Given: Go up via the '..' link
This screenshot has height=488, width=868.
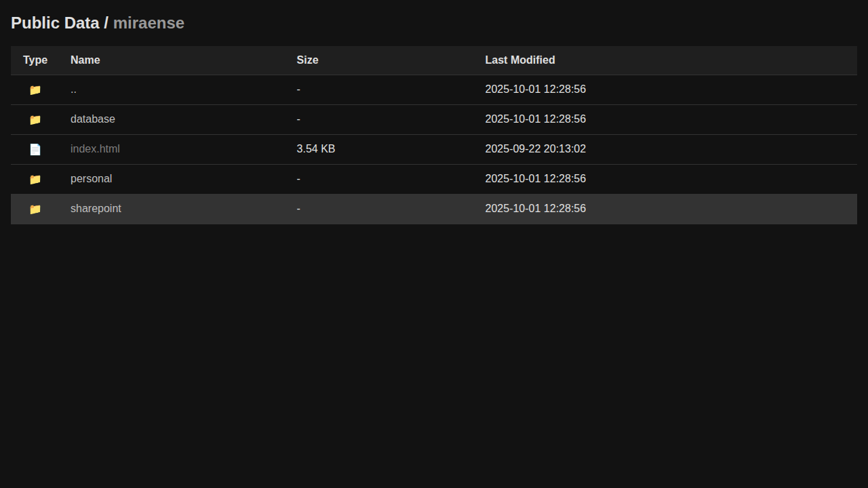Looking at the screenshot, I should click(73, 89).
